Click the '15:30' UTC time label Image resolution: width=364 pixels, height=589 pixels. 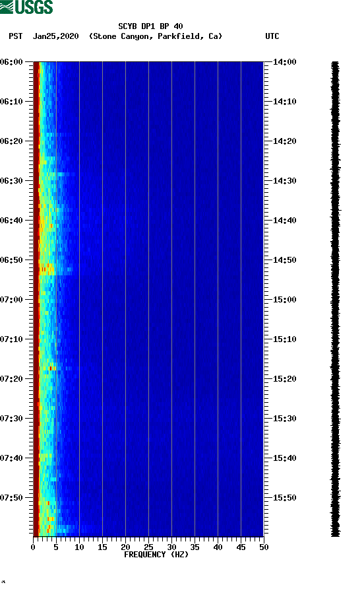point(284,419)
